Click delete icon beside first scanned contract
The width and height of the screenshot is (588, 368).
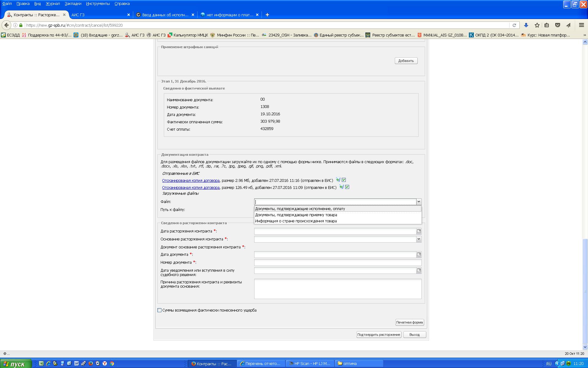338,180
